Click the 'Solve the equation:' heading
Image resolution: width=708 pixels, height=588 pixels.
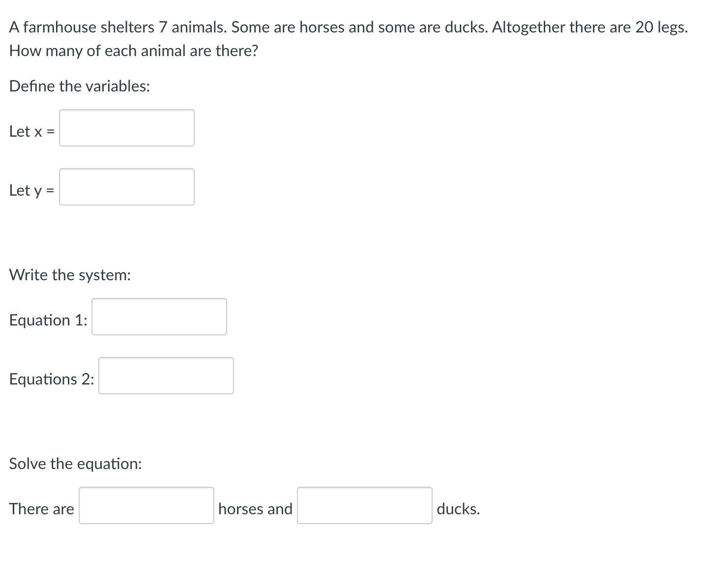coord(75,464)
